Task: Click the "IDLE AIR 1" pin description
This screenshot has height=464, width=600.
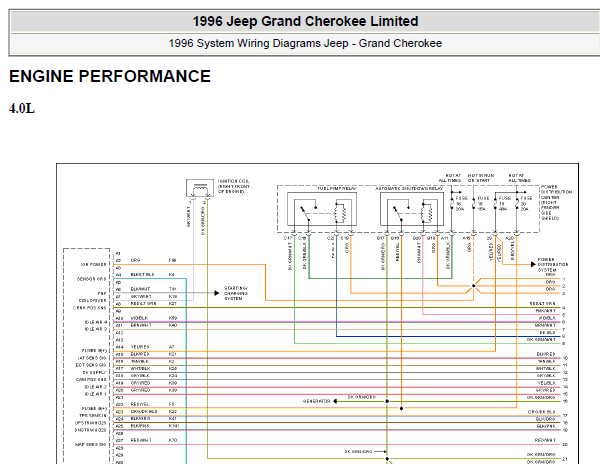Action: click(x=96, y=394)
